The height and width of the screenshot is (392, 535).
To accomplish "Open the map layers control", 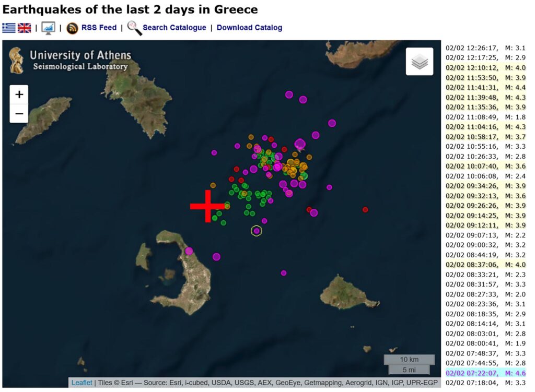I will [420, 62].
